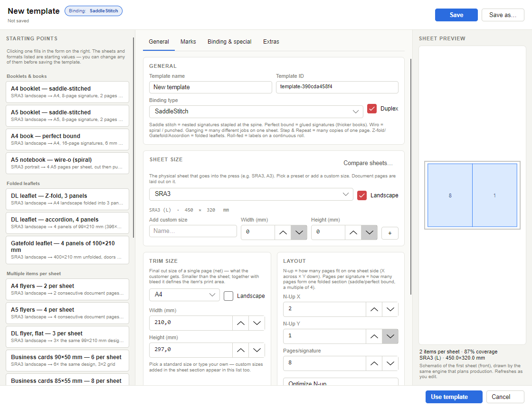Pick DL leaflet accordion, 4 panels
The height and width of the screenshot is (408, 532).
tap(67, 223)
